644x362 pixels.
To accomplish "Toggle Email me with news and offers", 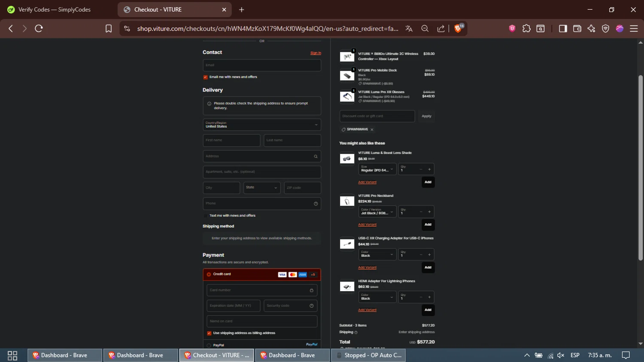I will (x=205, y=77).
